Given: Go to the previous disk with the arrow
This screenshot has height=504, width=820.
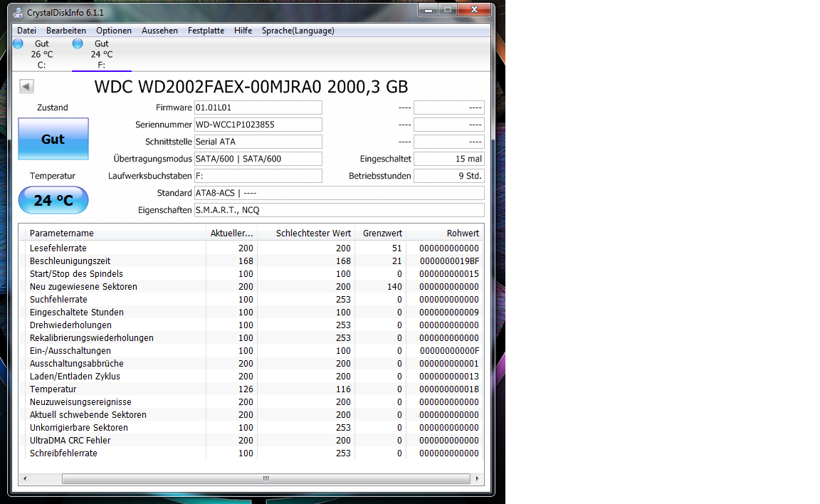Looking at the screenshot, I should pos(26,86).
